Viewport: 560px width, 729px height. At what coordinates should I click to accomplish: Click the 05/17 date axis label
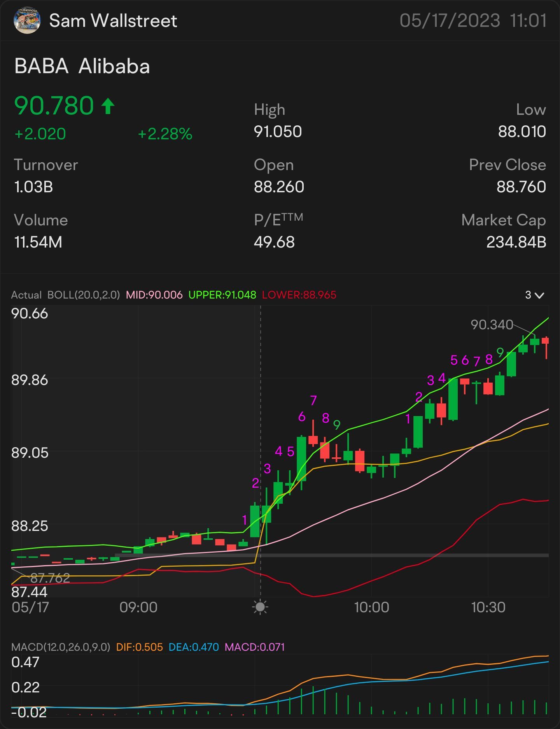point(30,607)
